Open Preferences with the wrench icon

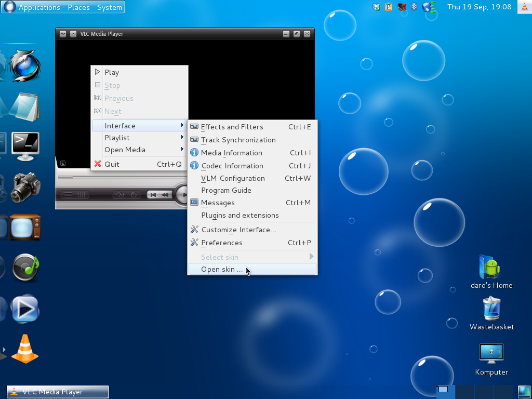point(222,243)
